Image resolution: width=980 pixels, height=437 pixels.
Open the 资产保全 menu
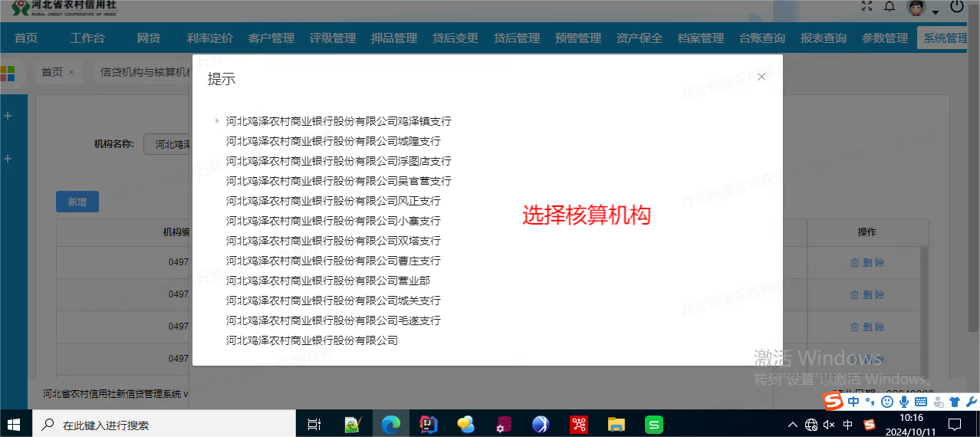coord(640,38)
